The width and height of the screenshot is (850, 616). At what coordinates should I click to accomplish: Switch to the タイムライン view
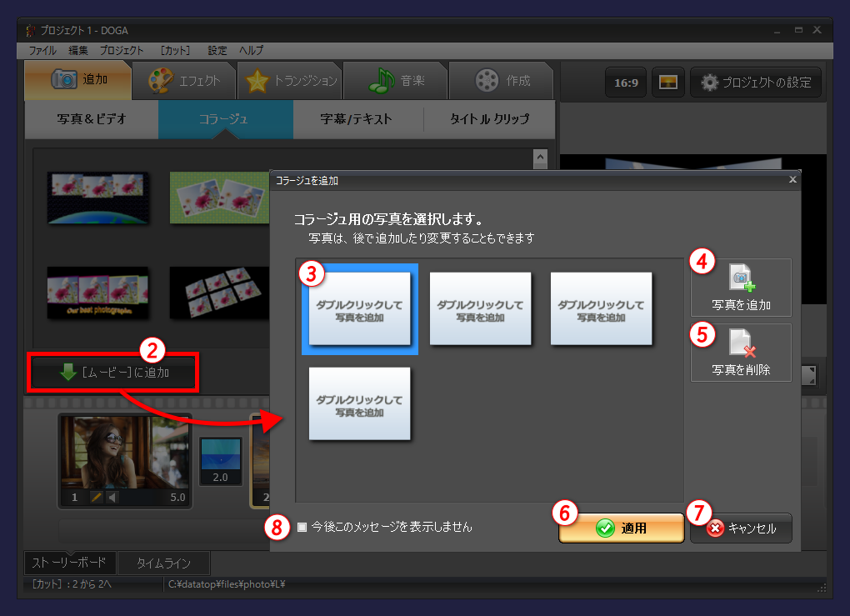click(163, 563)
